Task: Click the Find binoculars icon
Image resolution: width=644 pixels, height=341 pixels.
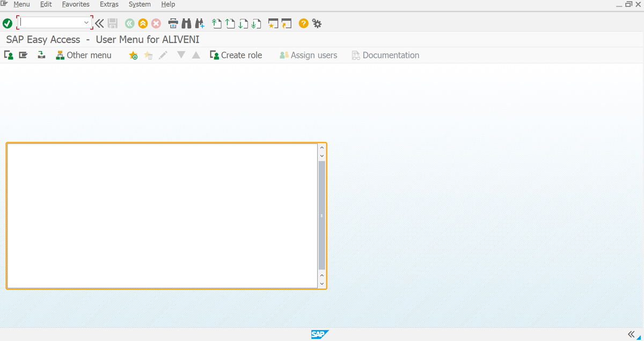Action: coord(186,23)
